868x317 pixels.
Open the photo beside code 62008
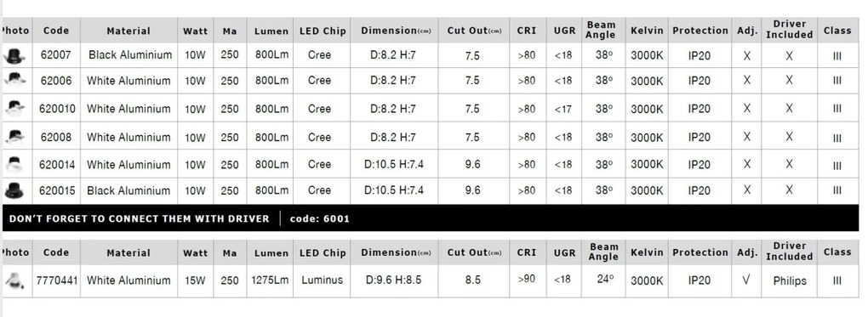tap(15, 135)
